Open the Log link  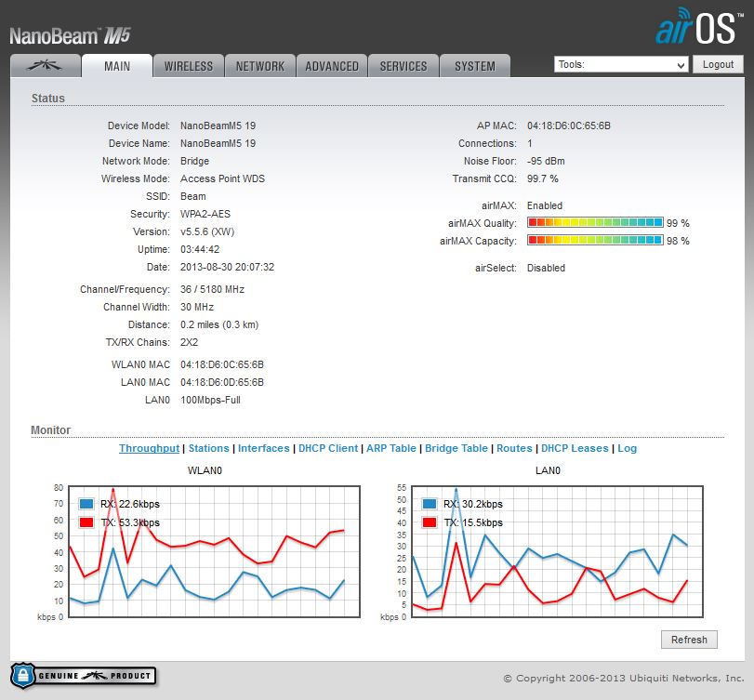(627, 448)
